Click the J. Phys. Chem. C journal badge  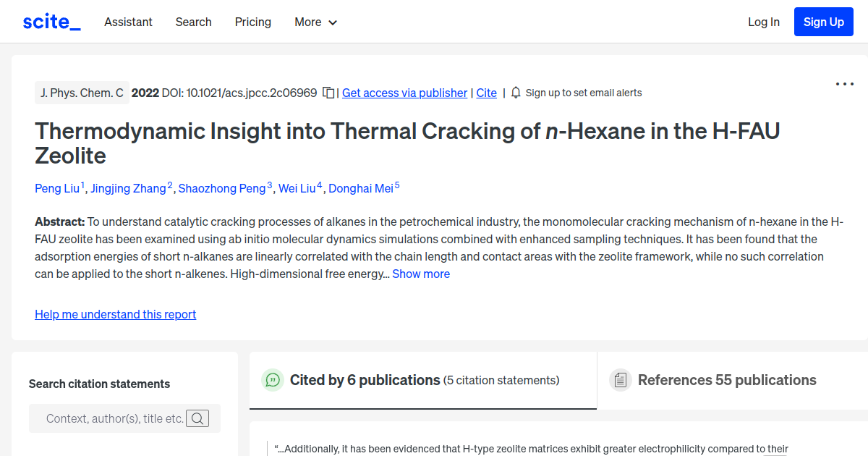point(82,93)
